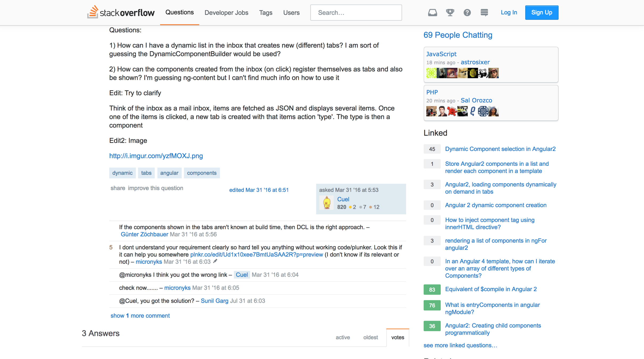Sort answers by oldest tab
This screenshot has height=359, width=644.
pos(370,337)
